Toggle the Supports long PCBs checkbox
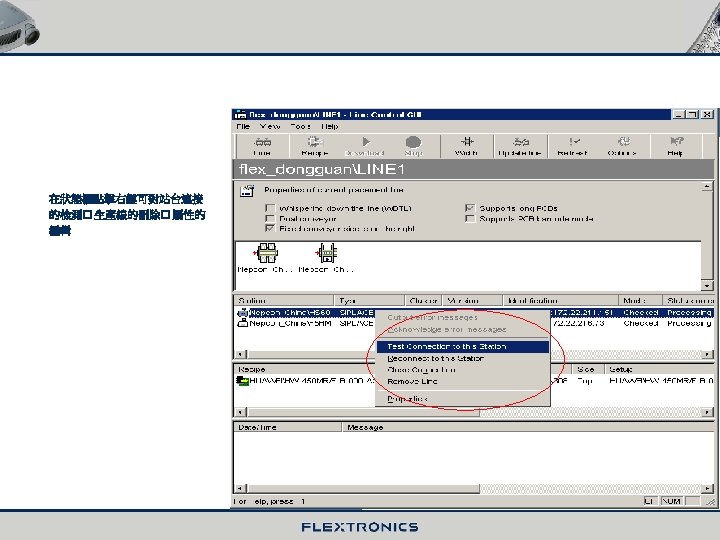The width and height of the screenshot is (720, 540). [470, 208]
